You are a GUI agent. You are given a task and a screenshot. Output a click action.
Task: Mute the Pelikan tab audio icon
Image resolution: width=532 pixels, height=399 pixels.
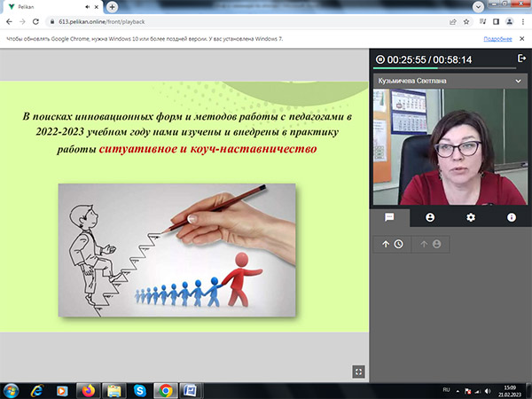pos(88,7)
